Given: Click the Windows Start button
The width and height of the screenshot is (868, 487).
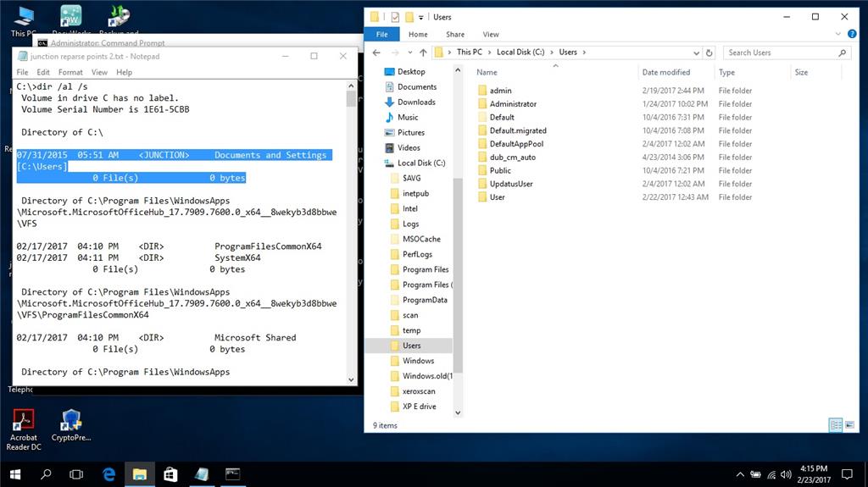Looking at the screenshot, I should (15, 474).
